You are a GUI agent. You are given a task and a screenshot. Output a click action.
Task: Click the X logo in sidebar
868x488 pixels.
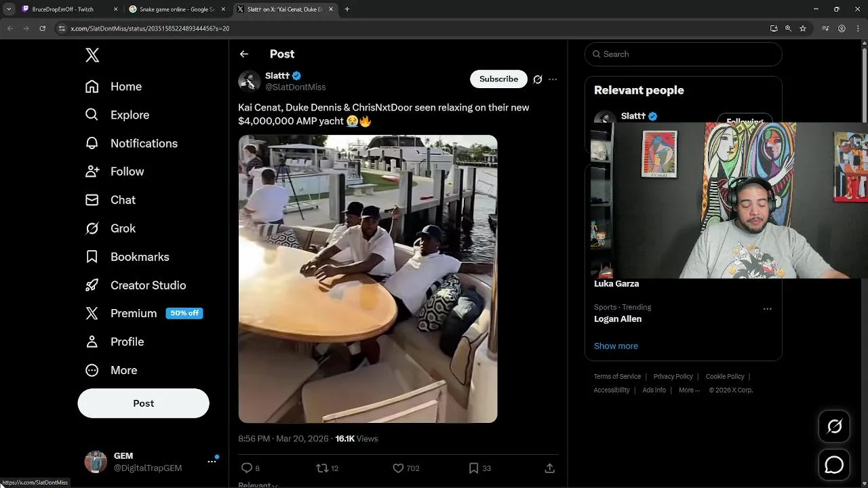pyautogui.click(x=92, y=55)
